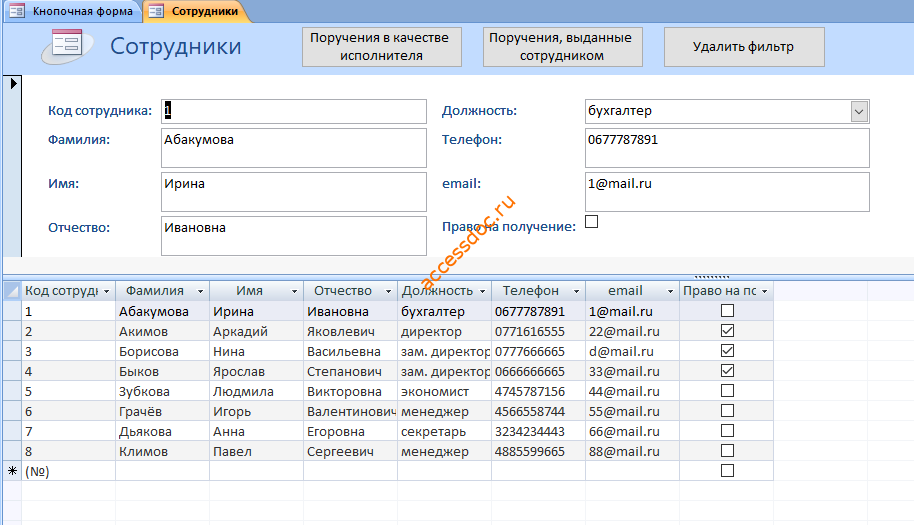Select the phone cell 0771616555
The width and height of the screenshot is (914, 525).
(x=539, y=332)
